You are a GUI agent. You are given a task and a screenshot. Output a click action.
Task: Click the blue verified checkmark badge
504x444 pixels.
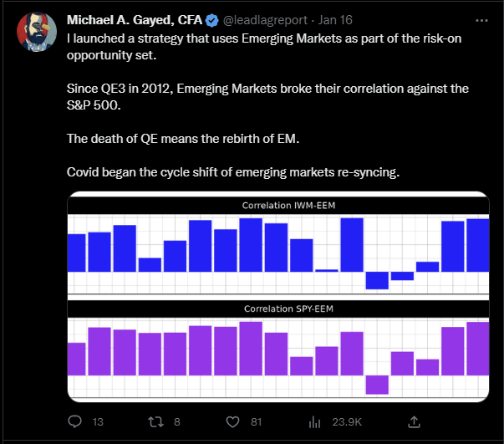point(211,21)
